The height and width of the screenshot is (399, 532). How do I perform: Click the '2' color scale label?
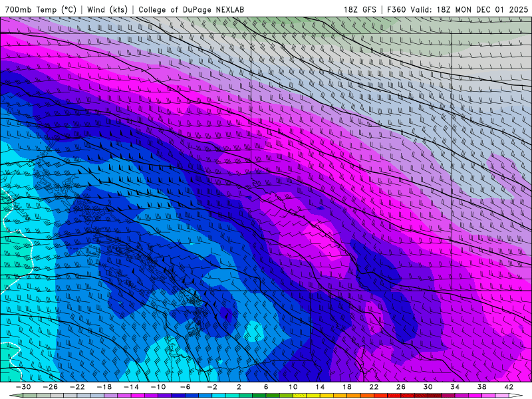239,387
